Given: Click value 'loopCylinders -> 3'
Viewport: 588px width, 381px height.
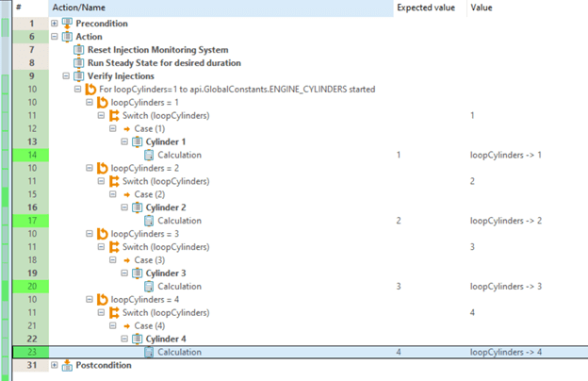Looking at the screenshot, I should tap(506, 286).
